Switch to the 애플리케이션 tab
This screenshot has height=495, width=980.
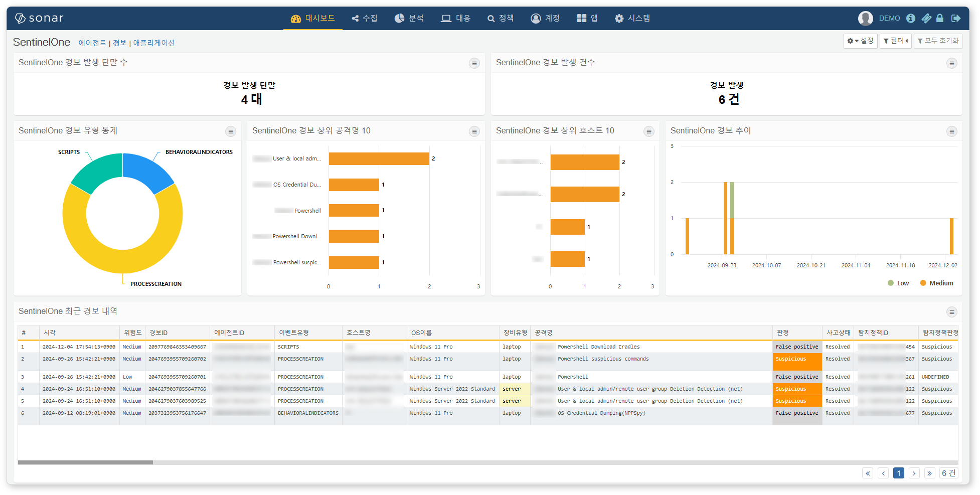(154, 43)
